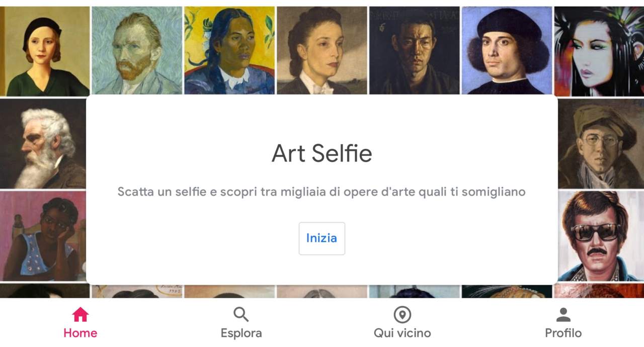Select the painting of woman with yellow background
Screen dimensions: 644x347
pyautogui.click(x=229, y=50)
